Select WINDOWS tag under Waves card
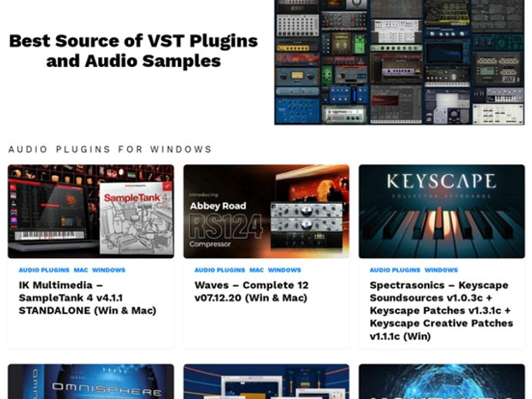Image resolution: width=532 pixels, height=399 pixels. click(285, 270)
